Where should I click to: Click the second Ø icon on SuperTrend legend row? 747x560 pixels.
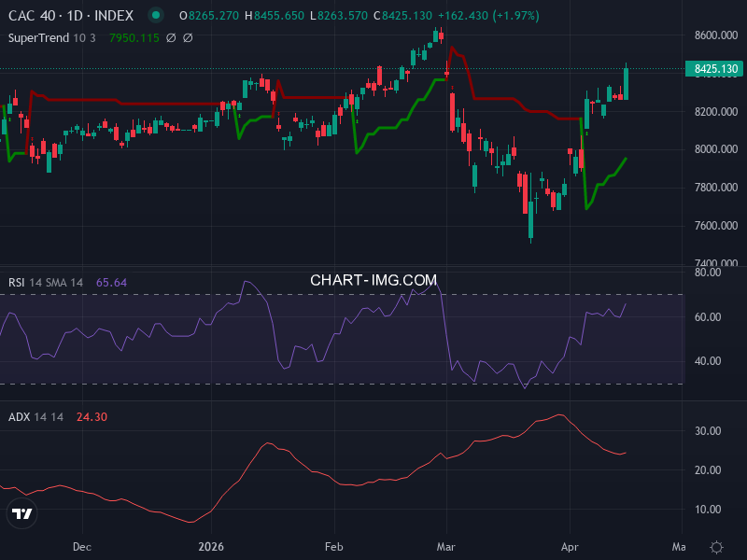(188, 35)
